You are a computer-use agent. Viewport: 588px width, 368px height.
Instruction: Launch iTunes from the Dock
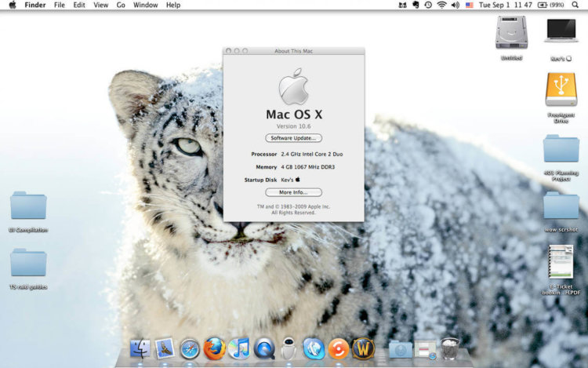(239, 348)
